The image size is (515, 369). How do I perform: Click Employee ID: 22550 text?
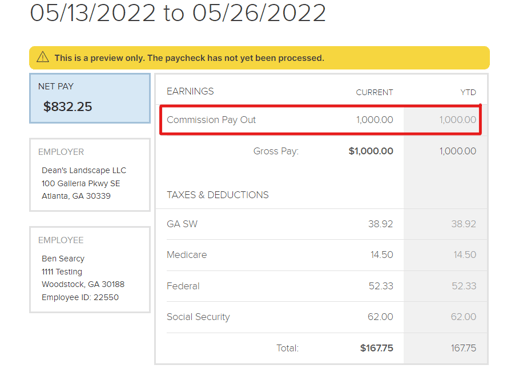pyautogui.click(x=80, y=297)
